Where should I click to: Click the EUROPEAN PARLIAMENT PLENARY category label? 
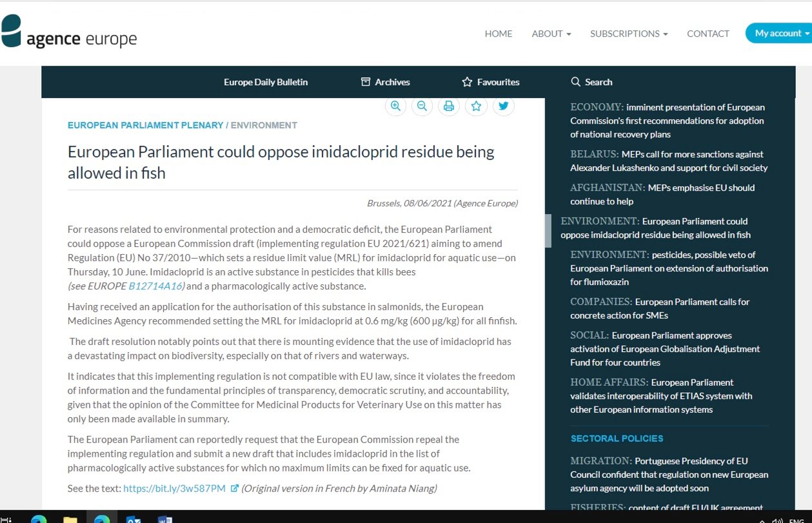145,125
